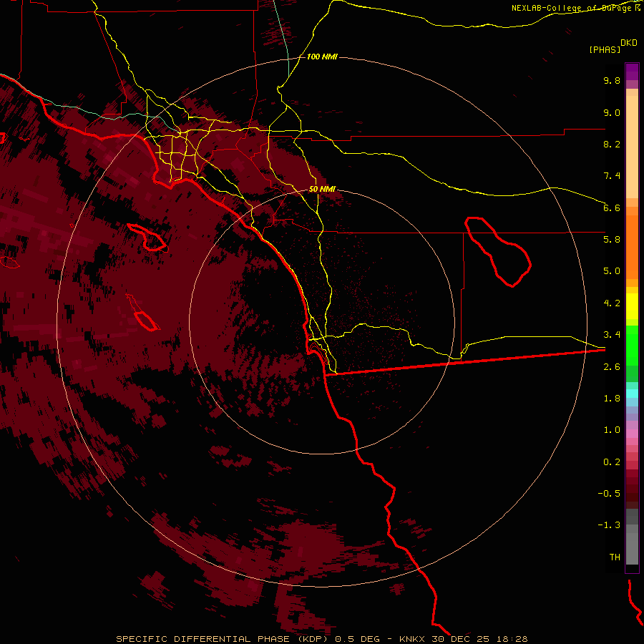Click the 50 NMI range ring label
The width and height of the screenshot is (644, 644).
pyautogui.click(x=322, y=189)
